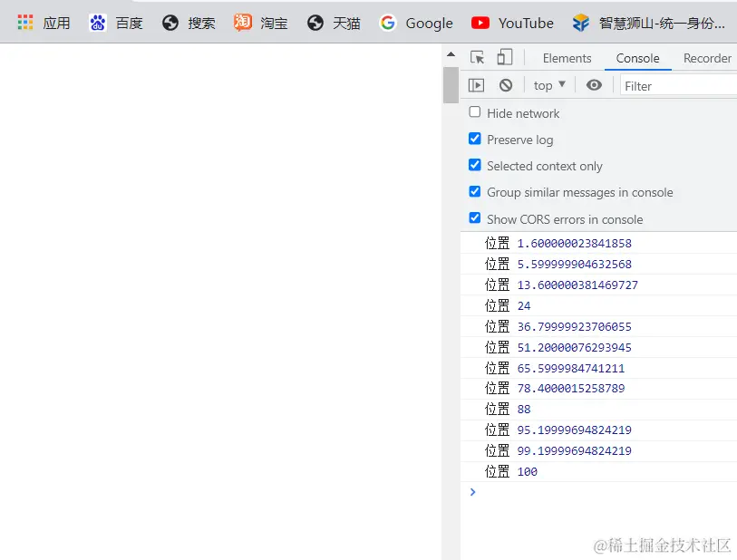Image resolution: width=737 pixels, height=560 pixels.
Task: Select log value 13.600000381469727
Action: click(577, 285)
